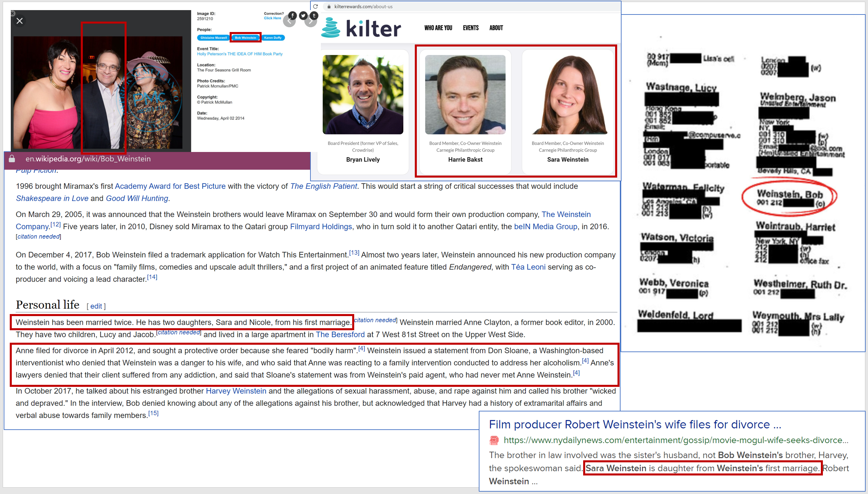Click the padlock icon in Wikipedia address bar
The height and width of the screenshot is (494, 868).
coord(12,159)
